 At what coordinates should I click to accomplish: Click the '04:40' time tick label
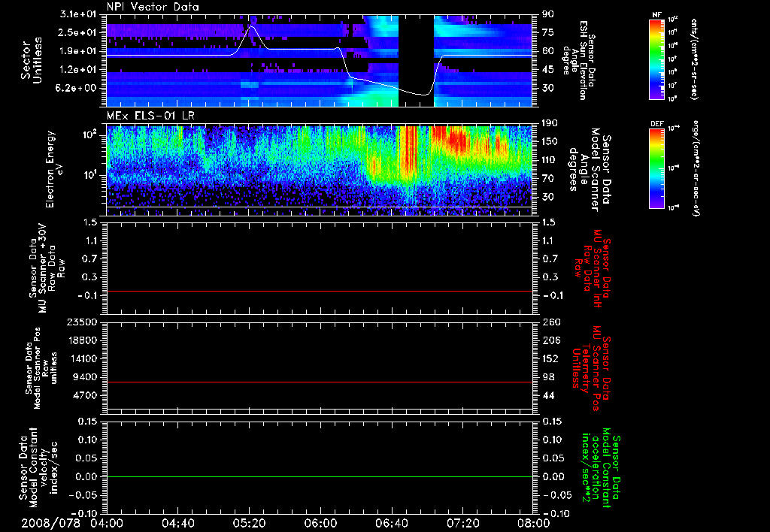tap(177, 523)
